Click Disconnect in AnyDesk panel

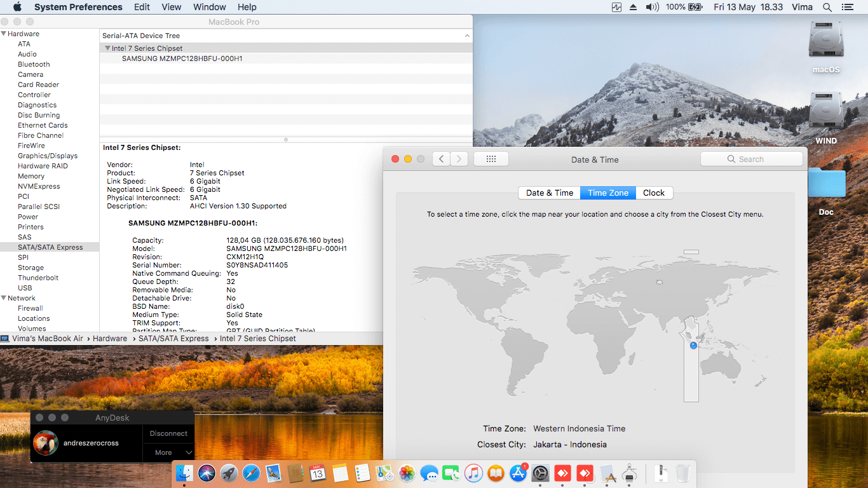pyautogui.click(x=168, y=433)
